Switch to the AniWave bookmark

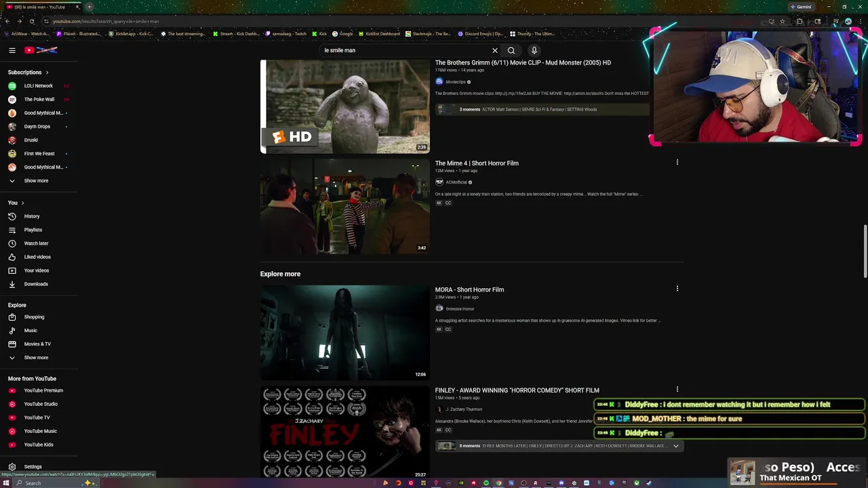[x=26, y=33]
